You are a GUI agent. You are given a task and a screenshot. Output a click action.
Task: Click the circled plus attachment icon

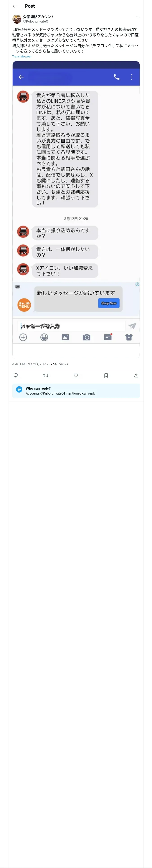[x=23, y=337]
